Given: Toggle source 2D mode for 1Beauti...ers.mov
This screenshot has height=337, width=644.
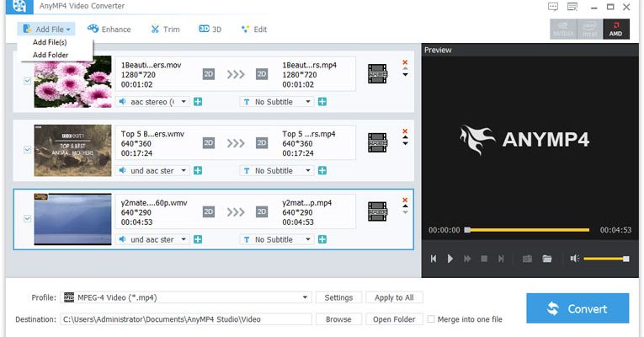Looking at the screenshot, I should tap(209, 74).
